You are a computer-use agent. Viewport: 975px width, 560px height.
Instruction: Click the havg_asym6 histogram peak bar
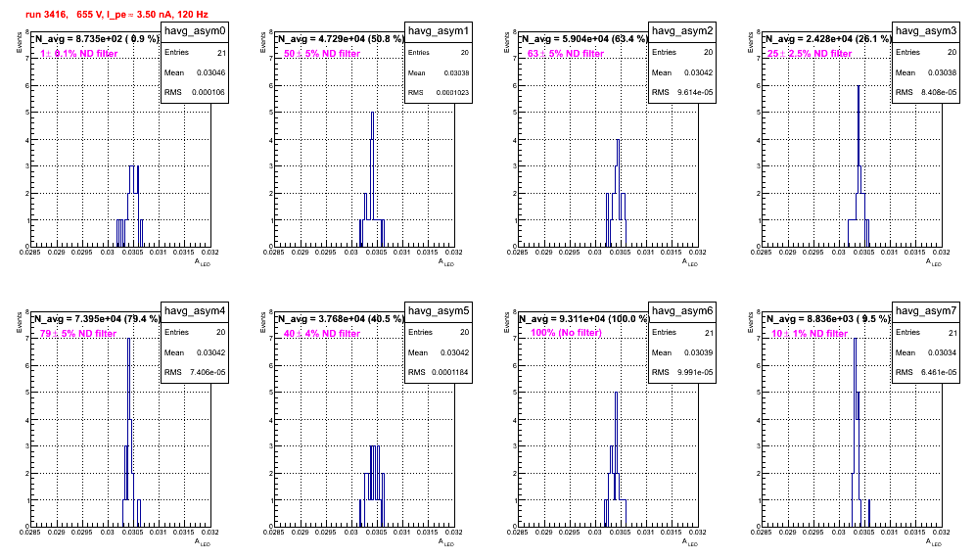coord(616,459)
